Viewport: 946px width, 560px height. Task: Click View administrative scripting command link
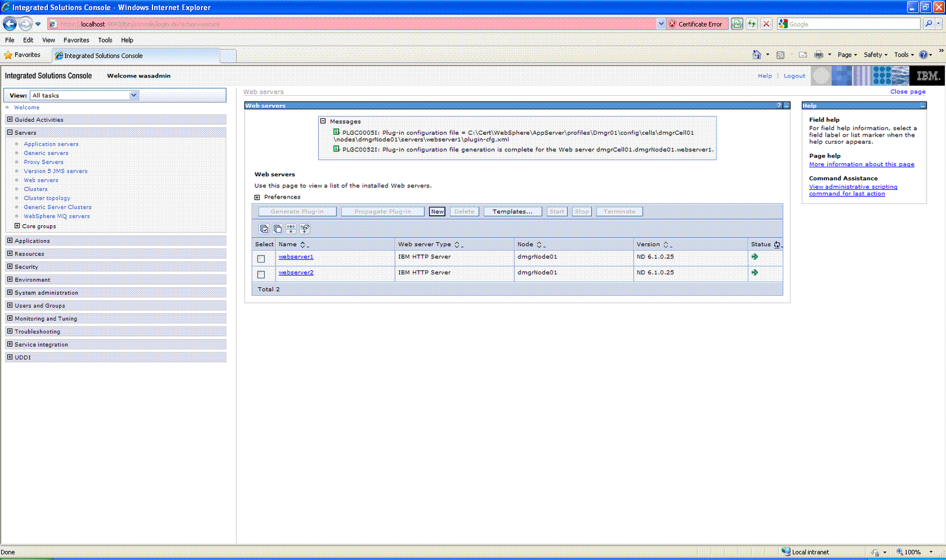tap(853, 190)
